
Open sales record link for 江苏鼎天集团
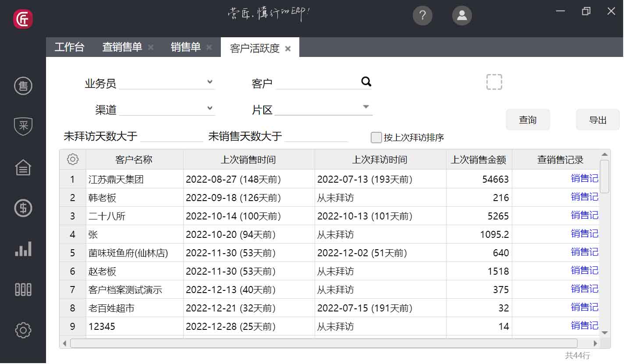[x=585, y=179]
